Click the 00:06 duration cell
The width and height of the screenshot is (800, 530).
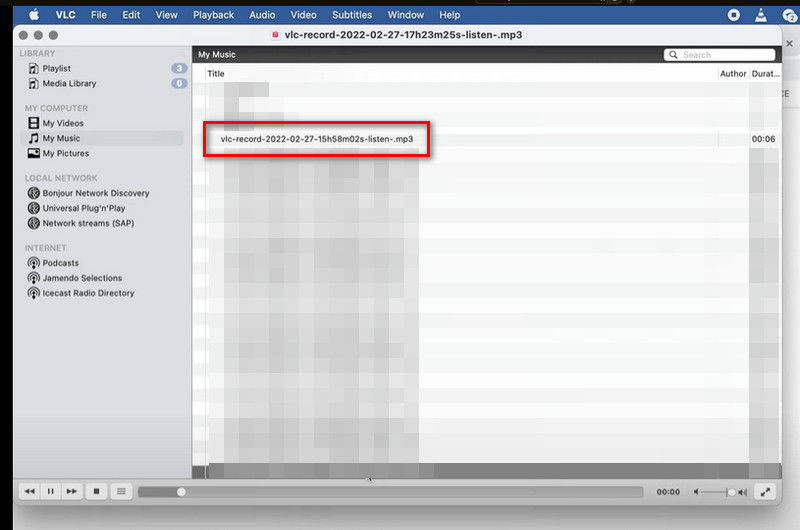(763, 139)
